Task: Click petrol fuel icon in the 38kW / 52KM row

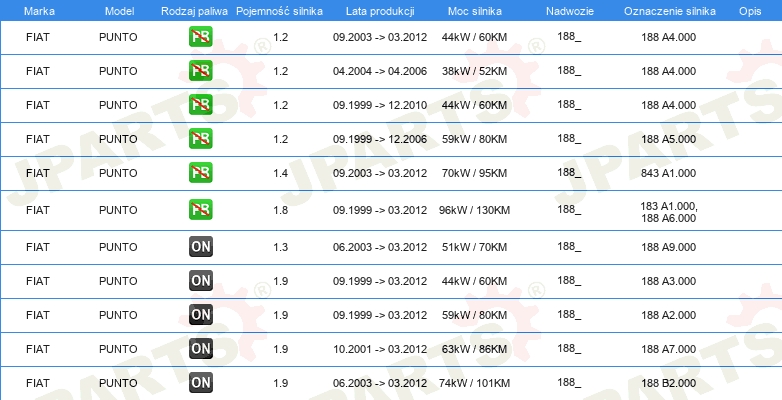Action: (200, 71)
